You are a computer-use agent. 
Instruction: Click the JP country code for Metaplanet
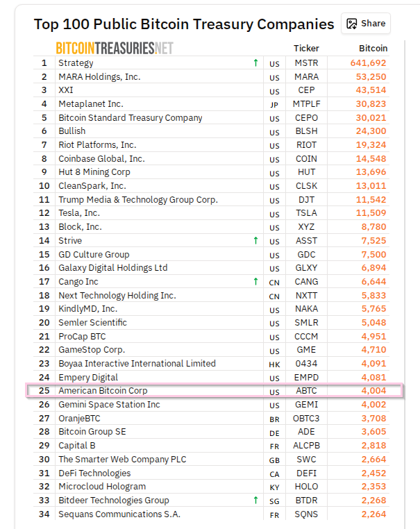[274, 105]
